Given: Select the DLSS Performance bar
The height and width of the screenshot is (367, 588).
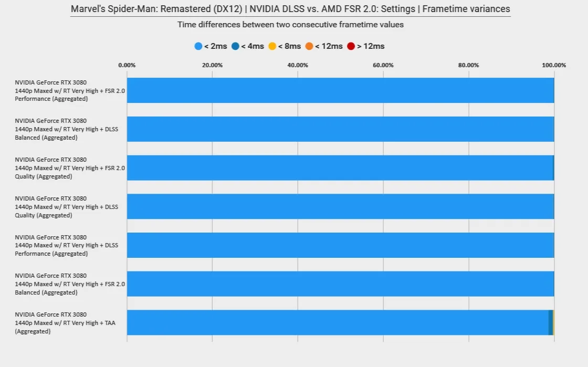Looking at the screenshot, I should (340, 245).
